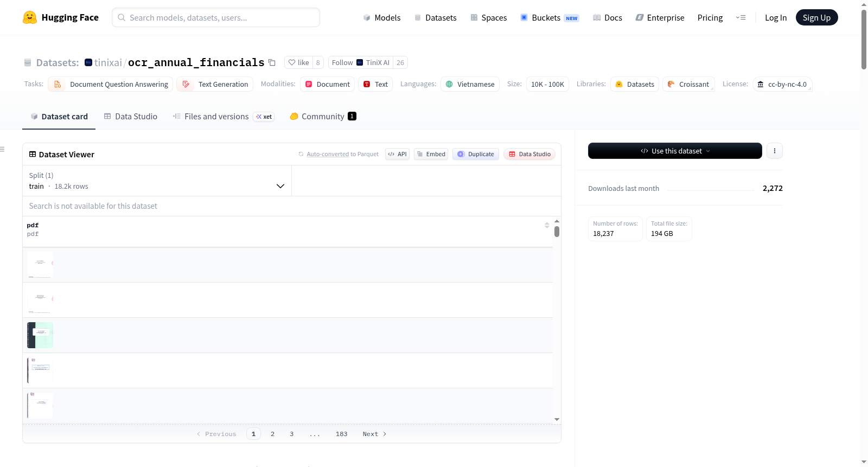
Task: Filter by Document Question Answering task tag
Action: tap(111, 84)
